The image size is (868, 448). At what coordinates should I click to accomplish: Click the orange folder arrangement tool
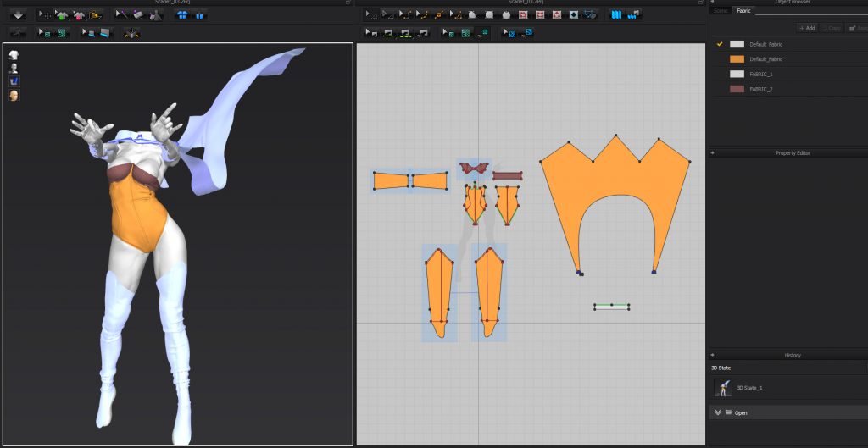[96, 15]
